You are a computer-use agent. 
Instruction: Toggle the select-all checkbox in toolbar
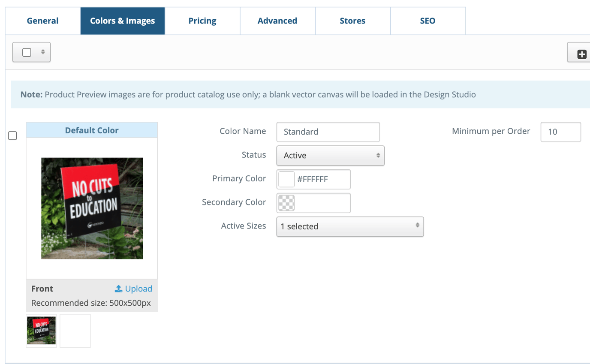27,52
